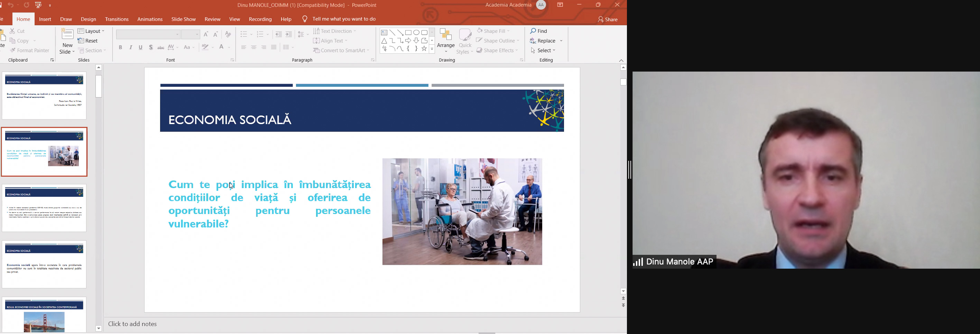Toggle Bold formatting
The width and height of the screenshot is (980, 334).
(120, 48)
